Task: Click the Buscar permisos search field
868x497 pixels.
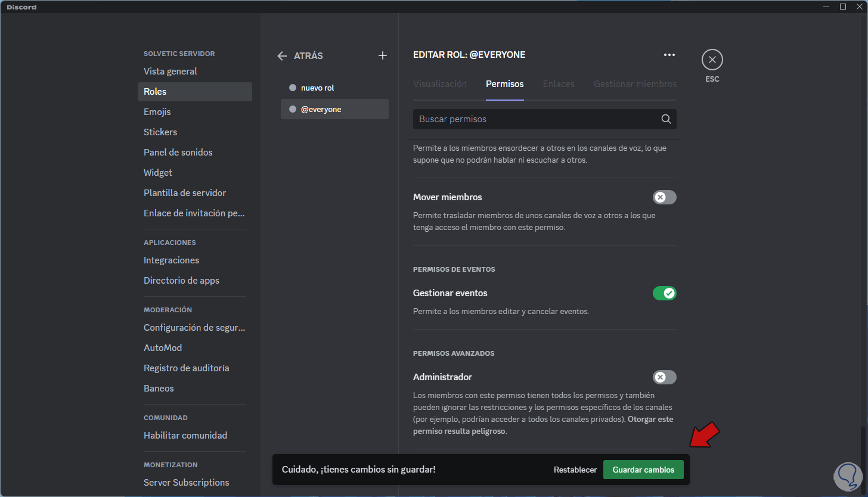Action: point(537,119)
